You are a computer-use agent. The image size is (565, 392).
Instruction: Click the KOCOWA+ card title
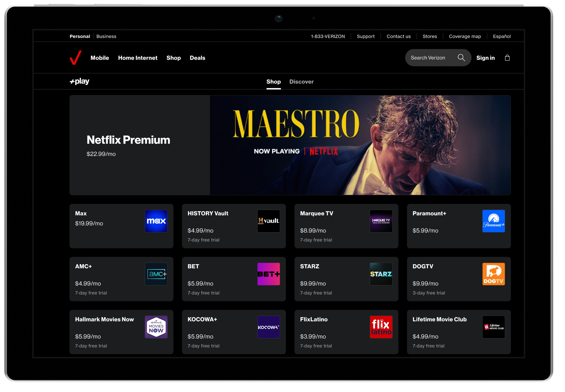(x=202, y=319)
